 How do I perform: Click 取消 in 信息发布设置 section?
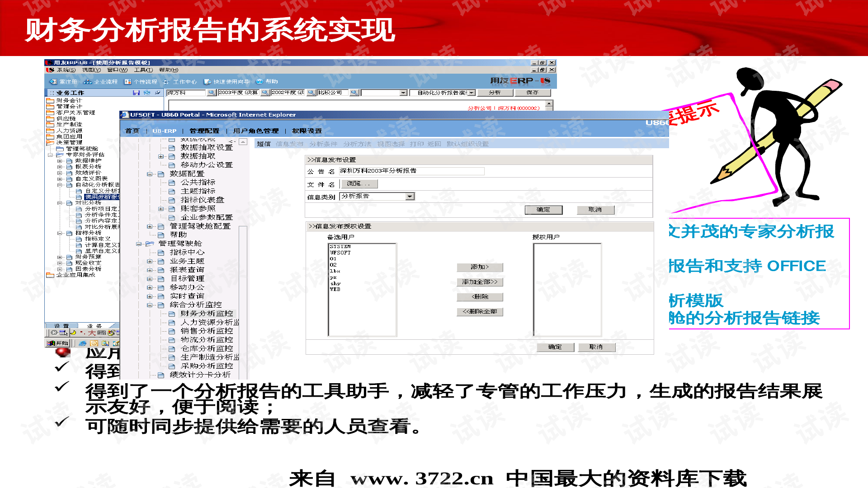595,210
